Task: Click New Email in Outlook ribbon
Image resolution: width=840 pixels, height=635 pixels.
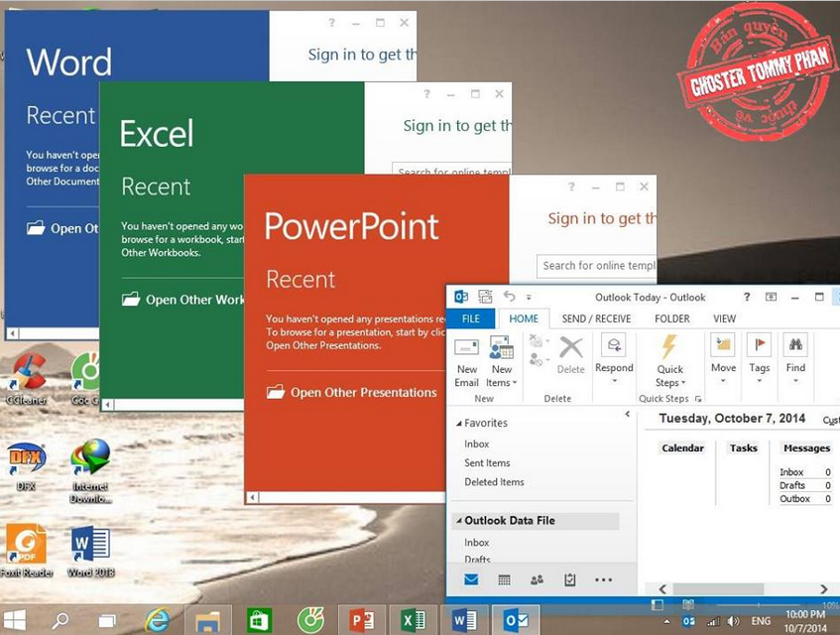Action: coord(466,362)
